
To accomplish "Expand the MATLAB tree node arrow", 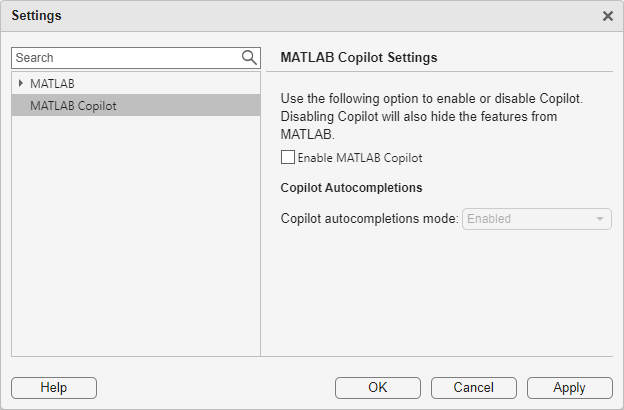I will pyautogui.click(x=21, y=83).
